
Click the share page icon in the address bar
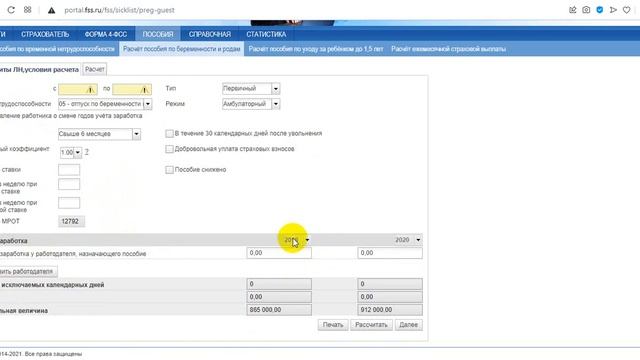tap(573, 10)
